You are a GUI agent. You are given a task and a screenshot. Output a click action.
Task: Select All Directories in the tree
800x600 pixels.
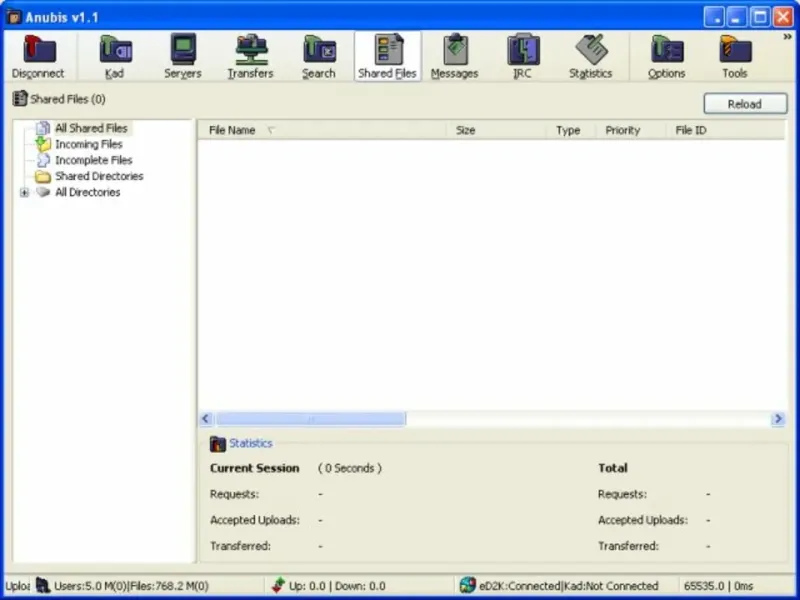(x=87, y=192)
